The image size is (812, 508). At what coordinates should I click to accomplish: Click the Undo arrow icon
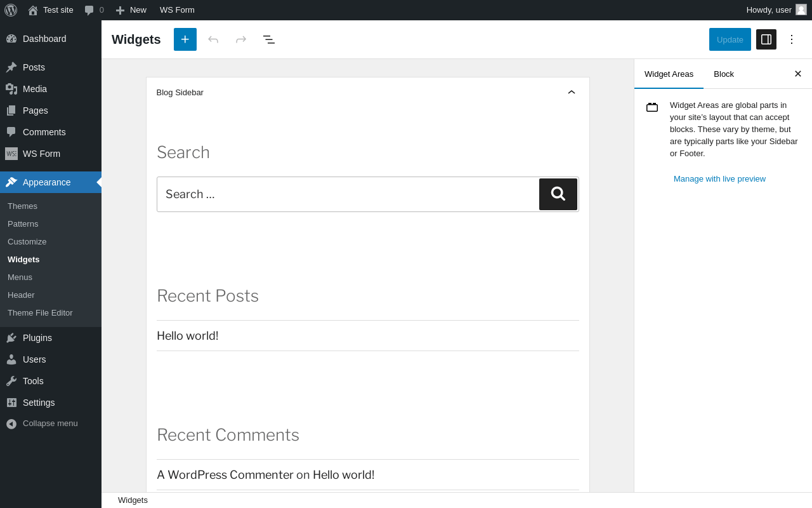coord(213,39)
